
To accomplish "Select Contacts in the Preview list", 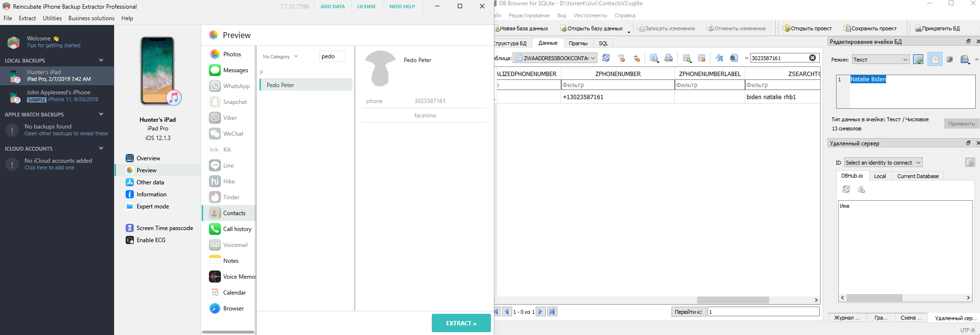I will coord(229,213).
